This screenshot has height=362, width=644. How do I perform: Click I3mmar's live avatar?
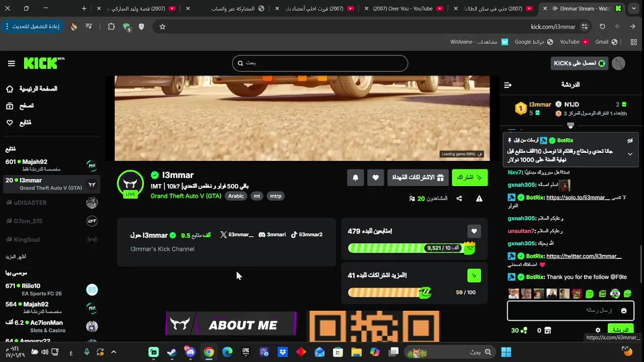(x=130, y=184)
